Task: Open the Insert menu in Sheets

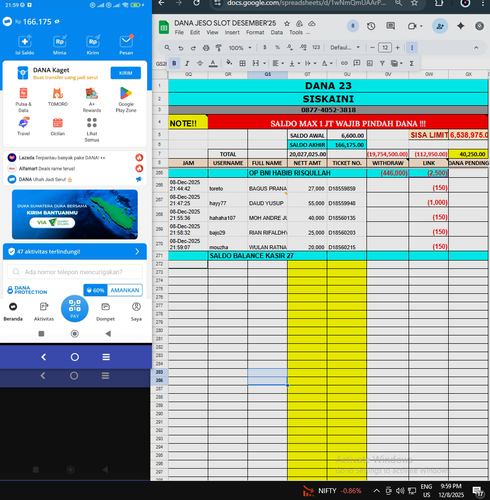Action: pos(232,33)
